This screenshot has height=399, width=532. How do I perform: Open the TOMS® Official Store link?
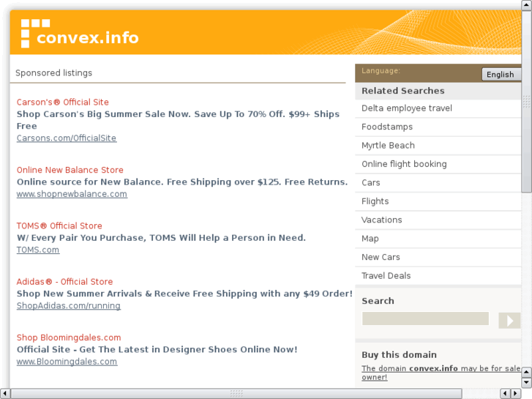(x=59, y=225)
